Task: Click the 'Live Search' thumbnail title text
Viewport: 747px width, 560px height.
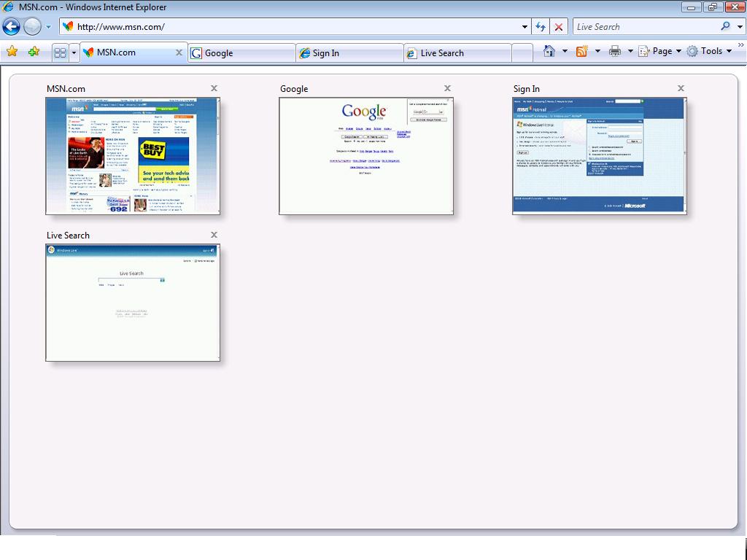Action: 68,236
